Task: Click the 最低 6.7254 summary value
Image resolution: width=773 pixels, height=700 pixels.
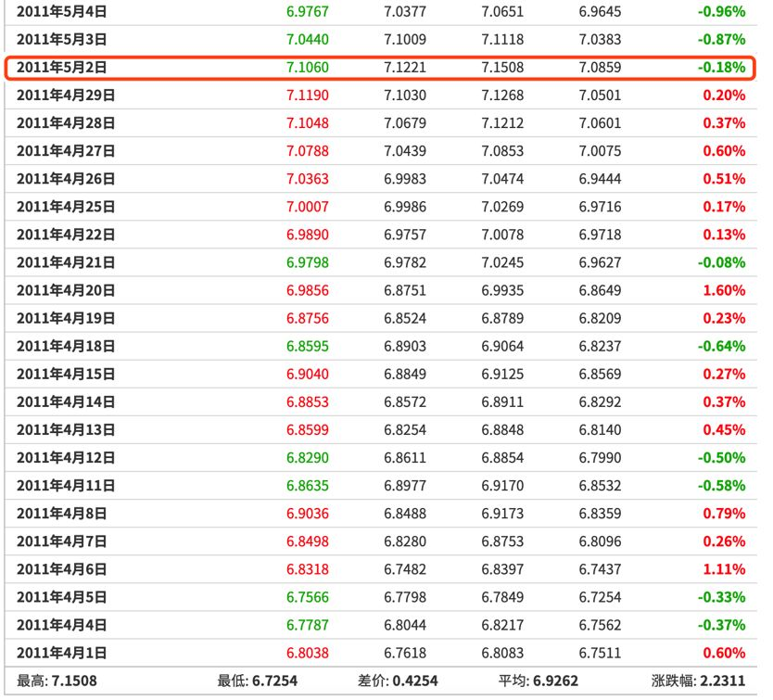Action: (x=258, y=681)
